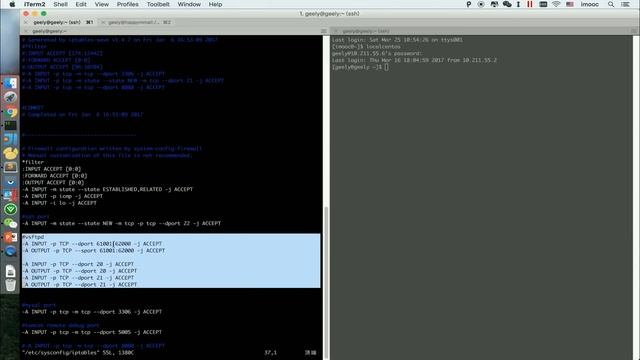Click the WeChat menu bar icon
The image size is (640, 360).
click(x=507, y=4)
